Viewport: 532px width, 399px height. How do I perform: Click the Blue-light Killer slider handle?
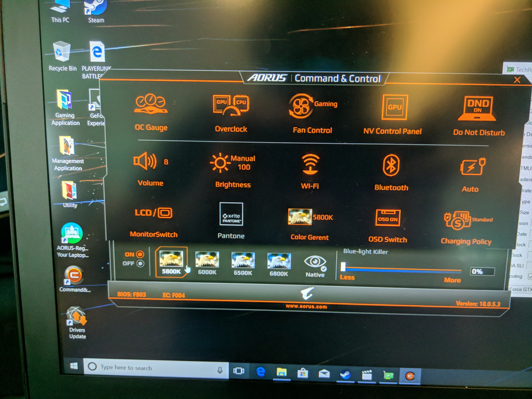[x=343, y=267]
